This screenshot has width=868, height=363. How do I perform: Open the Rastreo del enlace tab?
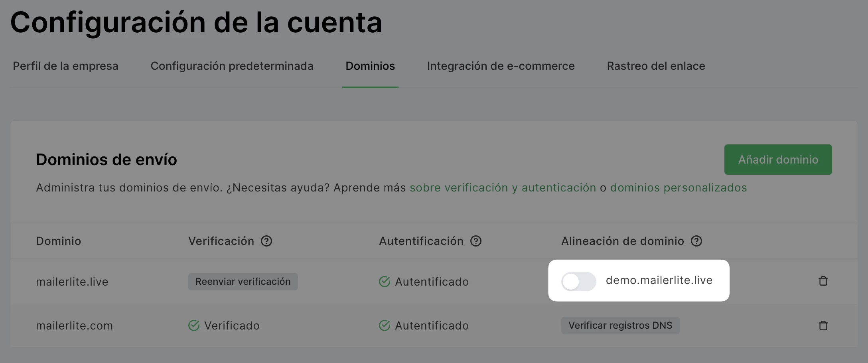656,66
